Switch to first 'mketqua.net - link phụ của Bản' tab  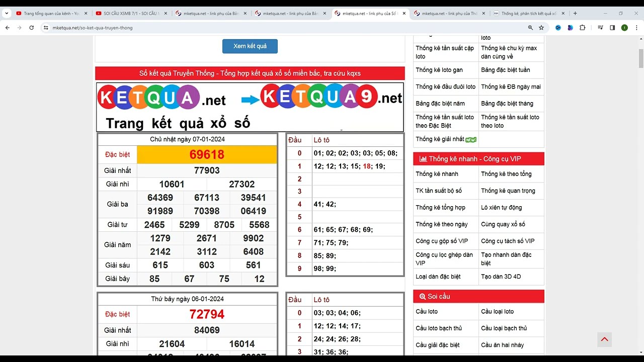point(210,14)
